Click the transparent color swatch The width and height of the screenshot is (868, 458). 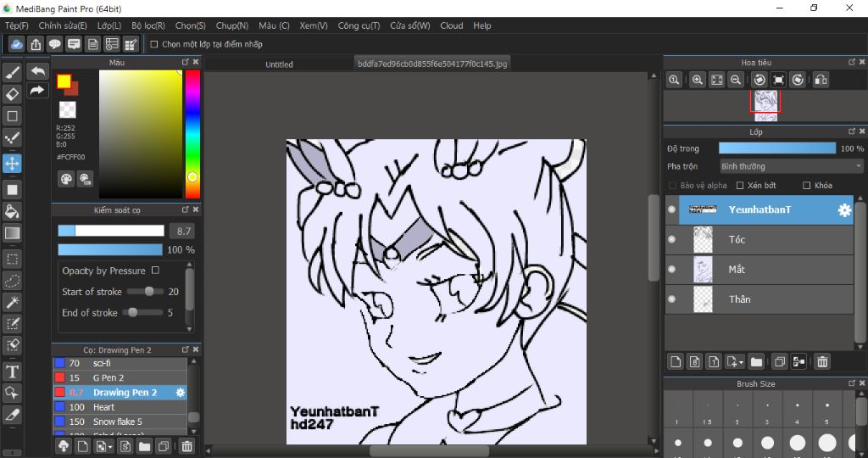pyautogui.click(x=68, y=109)
